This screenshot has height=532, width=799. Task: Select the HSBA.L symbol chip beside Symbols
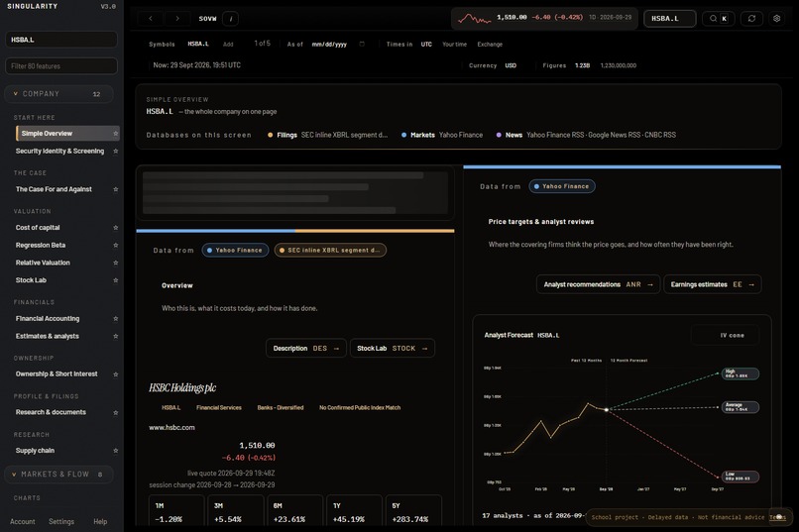point(198,45)
